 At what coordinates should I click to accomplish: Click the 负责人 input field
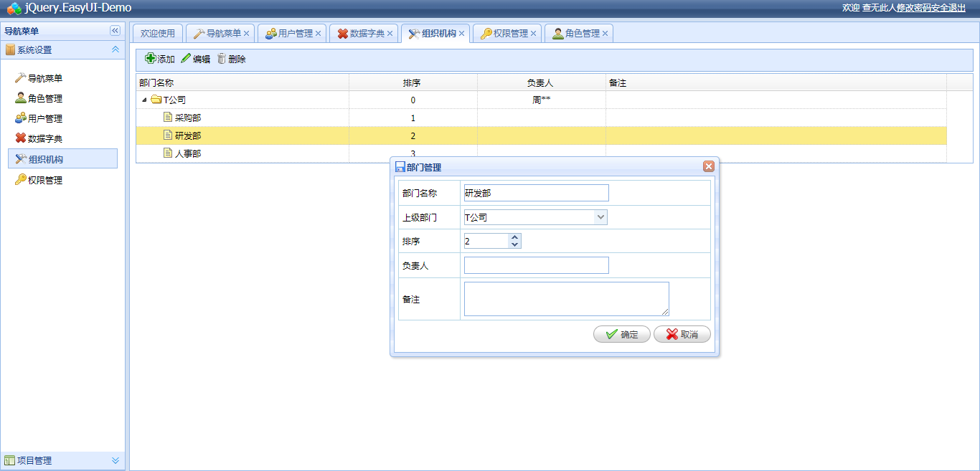click(537, 265)
